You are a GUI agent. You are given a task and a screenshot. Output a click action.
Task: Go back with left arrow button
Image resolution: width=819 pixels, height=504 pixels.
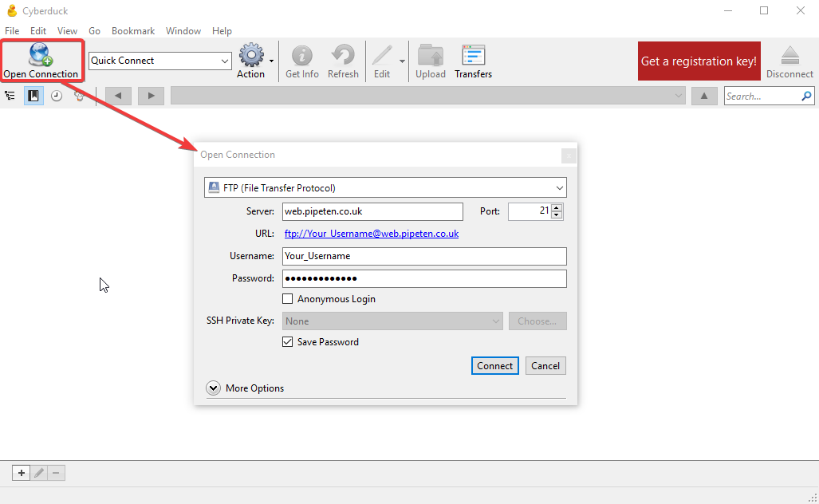point(118,96)
